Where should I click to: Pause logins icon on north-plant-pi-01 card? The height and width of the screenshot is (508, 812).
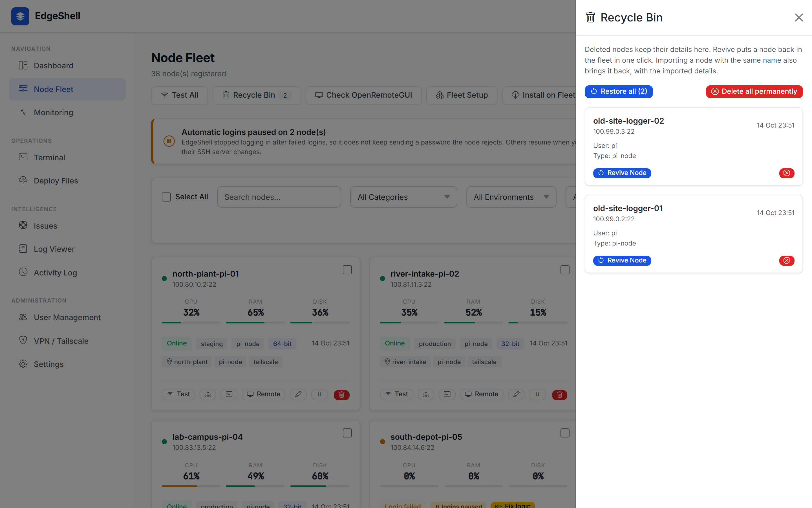tap(319, 395)
